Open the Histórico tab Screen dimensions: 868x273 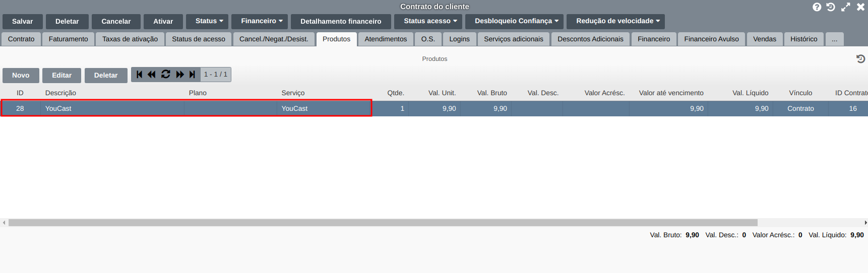pos(804,39)
